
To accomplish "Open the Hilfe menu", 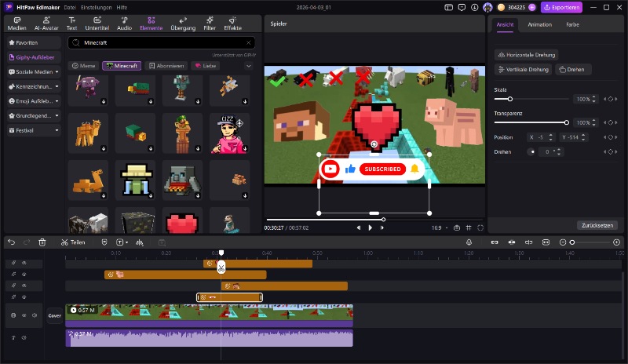I will (x=122, y=7).
